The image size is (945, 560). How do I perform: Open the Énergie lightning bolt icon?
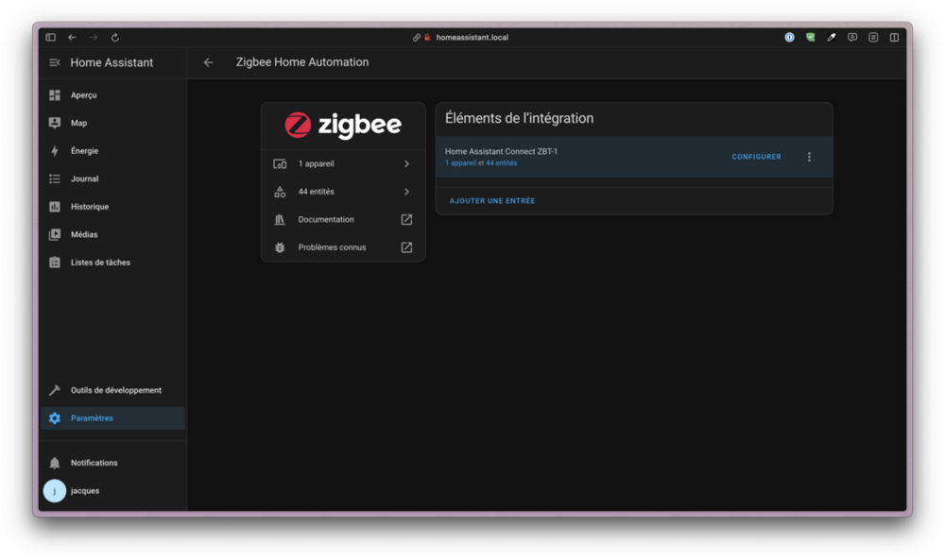click(55, 150)
